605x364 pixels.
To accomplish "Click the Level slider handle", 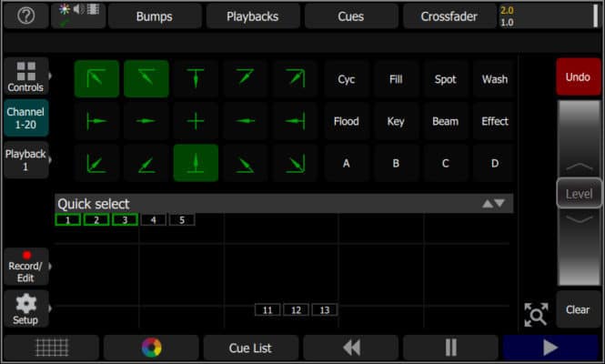I will [x=579, y=193].
